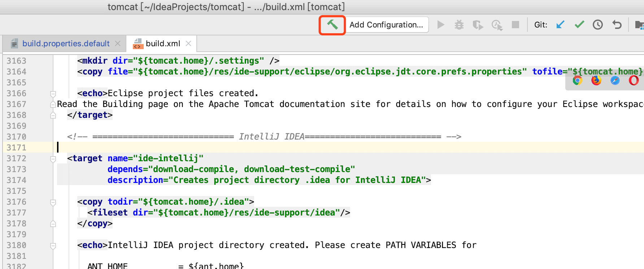This screenshot has width=644, height=269.
Task: Open the Add Configuration dropdown
Action: [x=386, y=25]
